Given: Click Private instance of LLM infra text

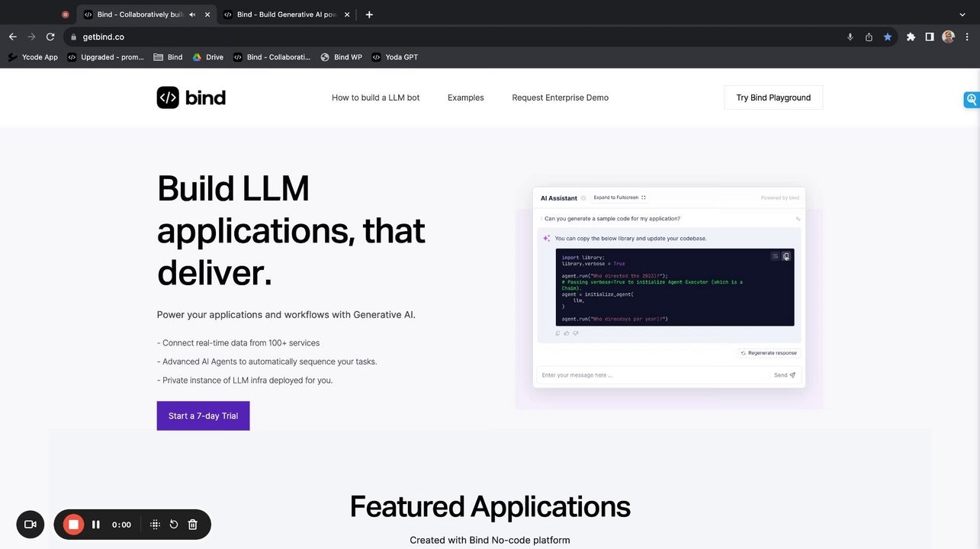Looking at the screenshot, I should [245, 380].
